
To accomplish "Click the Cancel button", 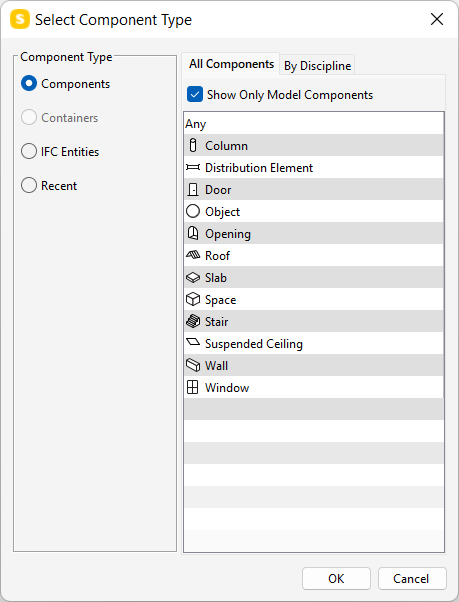I will click(x=412, y=578).
